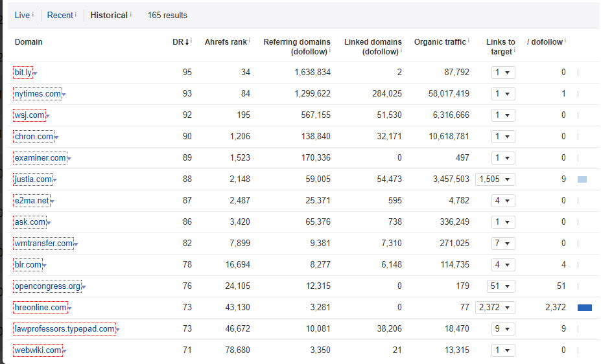Open links-to-target dropdown for chron.com row
Viewport: 601px width, 364px height.
[x=503, y=137]
